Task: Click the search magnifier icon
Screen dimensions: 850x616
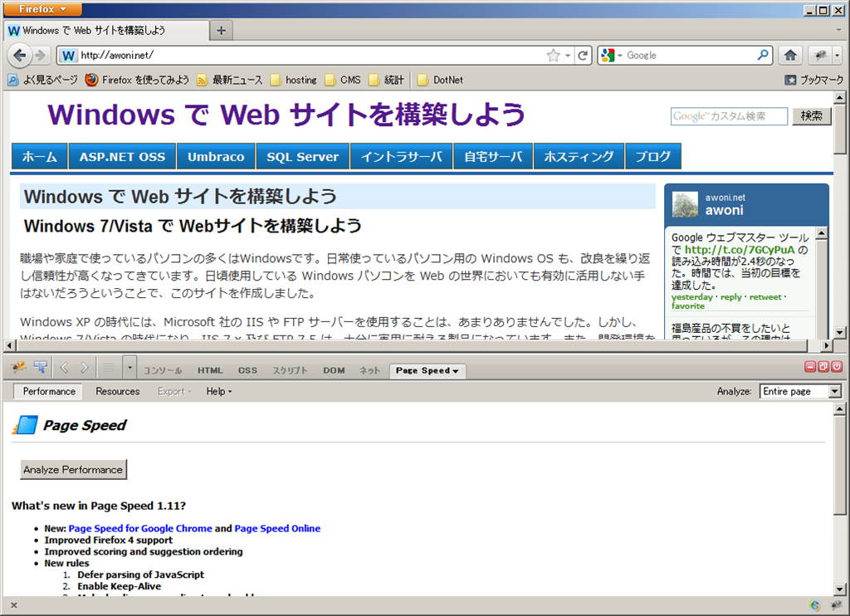Action: click(763, 55)
